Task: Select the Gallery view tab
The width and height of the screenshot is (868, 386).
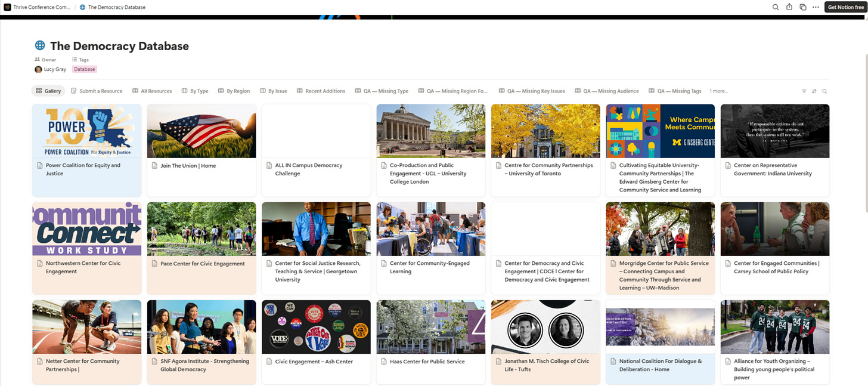Action: (x=48, y=91)
